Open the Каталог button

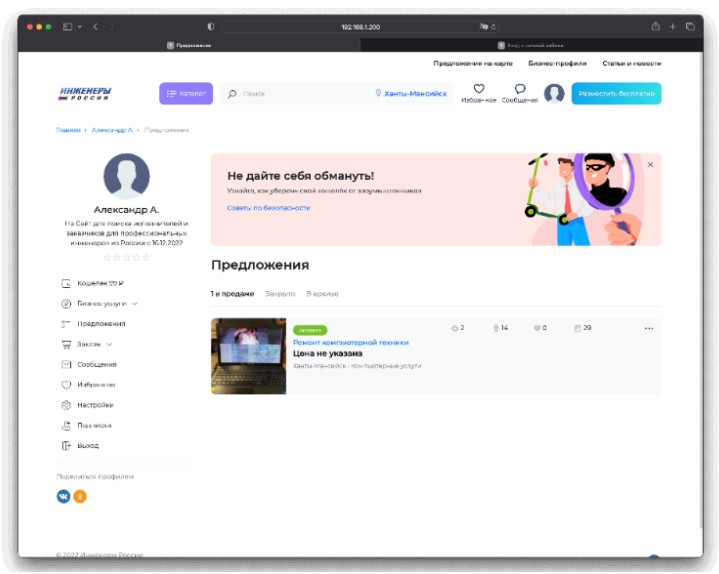[186, 94]
